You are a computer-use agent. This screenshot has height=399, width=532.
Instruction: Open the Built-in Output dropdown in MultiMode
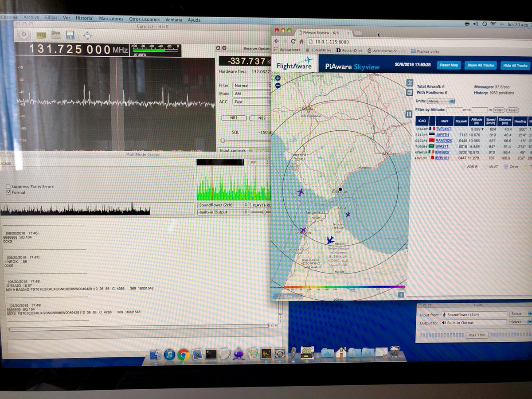[x=223, y=212]
